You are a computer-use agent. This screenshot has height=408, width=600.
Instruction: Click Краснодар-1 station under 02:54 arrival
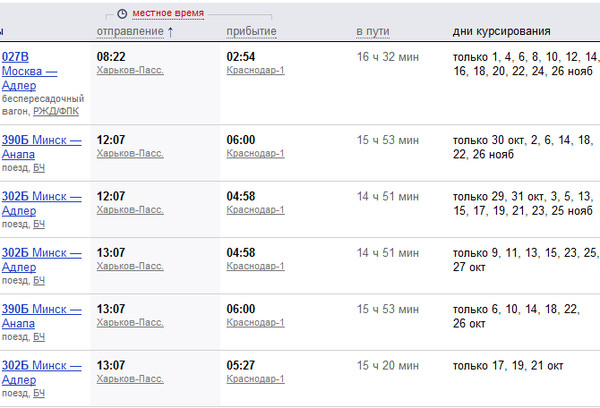coord(255,70)
